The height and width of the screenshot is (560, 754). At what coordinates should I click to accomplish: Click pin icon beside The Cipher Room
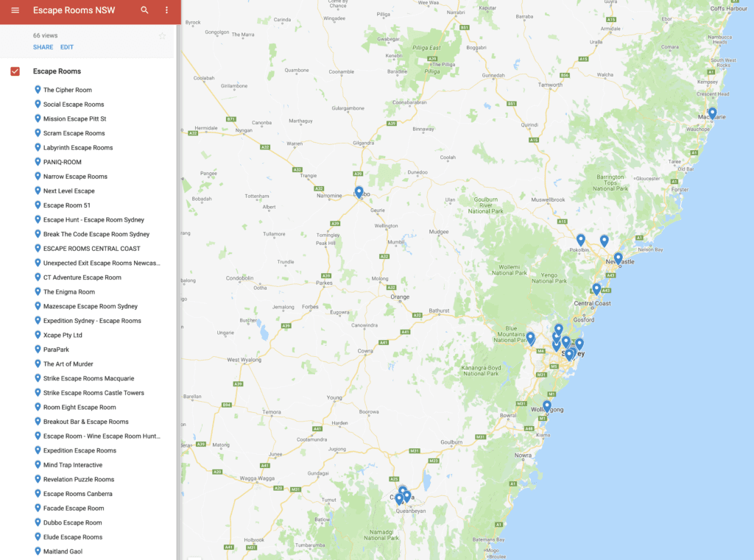(38, 89)
